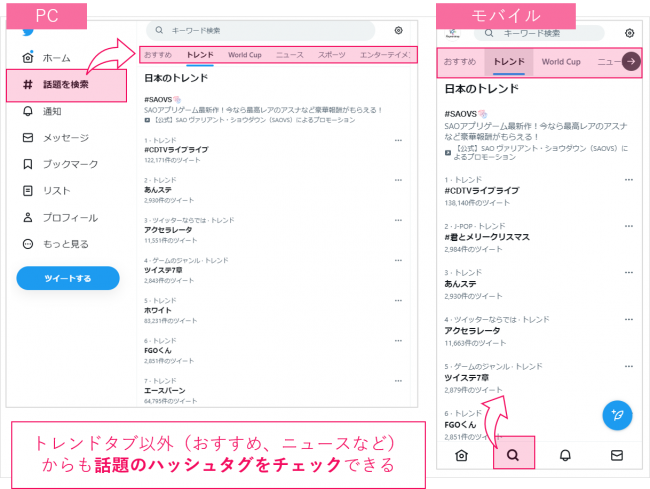Open options for #君とメリークリスマス on mobile
The width and height of the screenshot is (650, 489).
[628, 226]
